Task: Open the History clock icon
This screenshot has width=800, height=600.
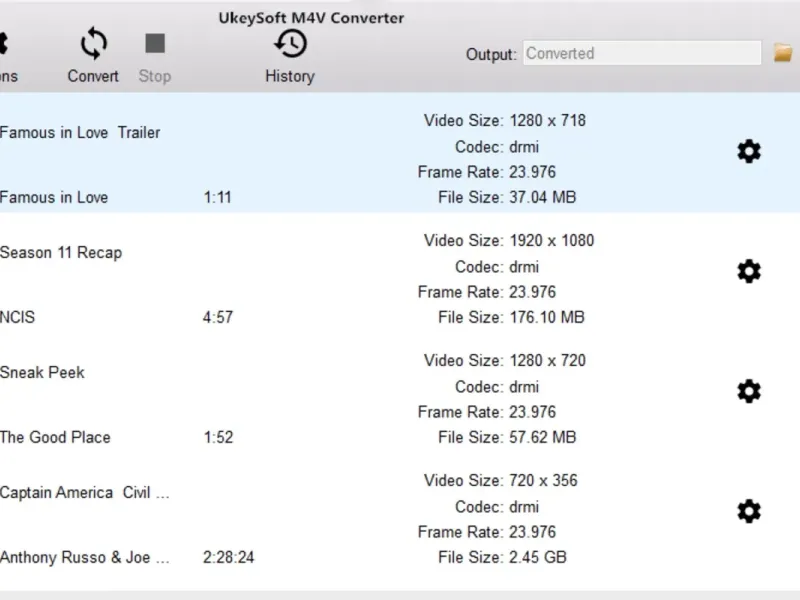Action: pyautogui.click(x=290, y=43)
